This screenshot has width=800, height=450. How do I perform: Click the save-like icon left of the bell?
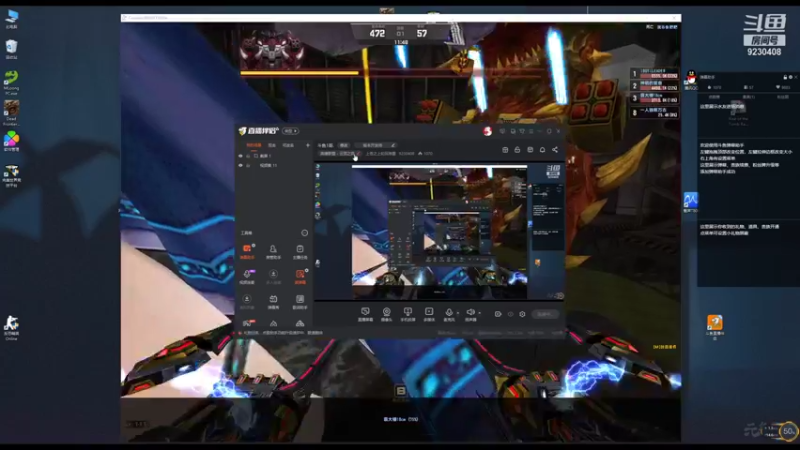(x=530, y=149)
